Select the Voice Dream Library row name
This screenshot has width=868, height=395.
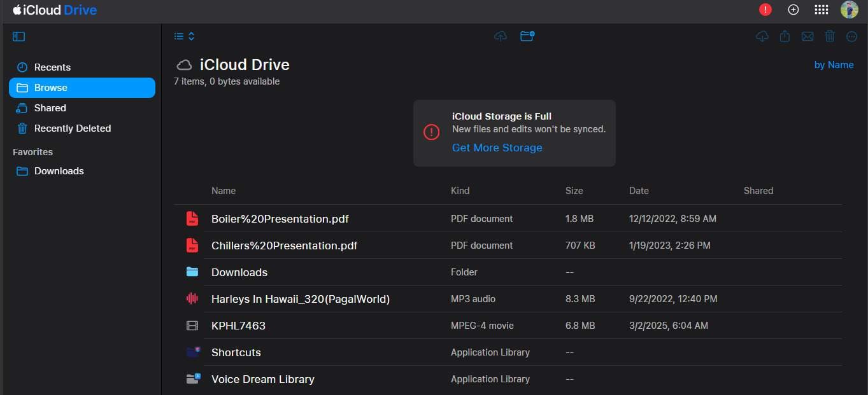(263, 379)
